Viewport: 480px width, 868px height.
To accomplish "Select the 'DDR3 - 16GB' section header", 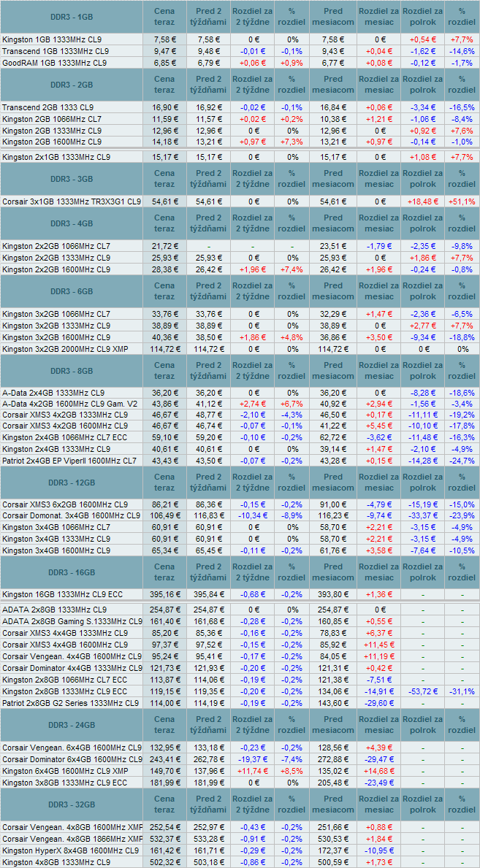I will pyautogui.click(x=72, y=572).
